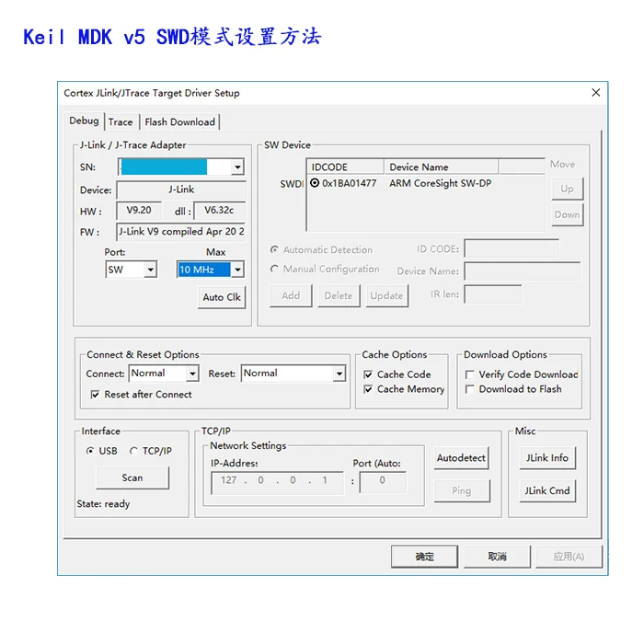This screenshot has height=644, width=644.
Task: Click the FW J-Link V9 compiled field
Action: (181, 232)
